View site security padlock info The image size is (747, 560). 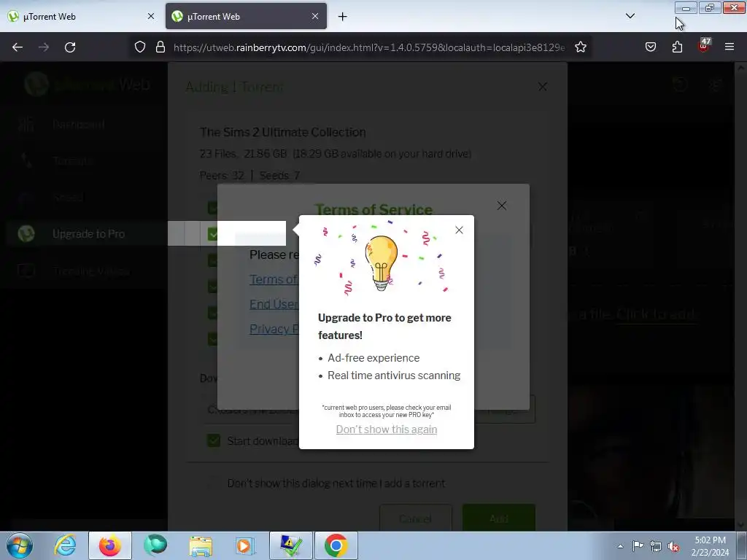(160, 47)
